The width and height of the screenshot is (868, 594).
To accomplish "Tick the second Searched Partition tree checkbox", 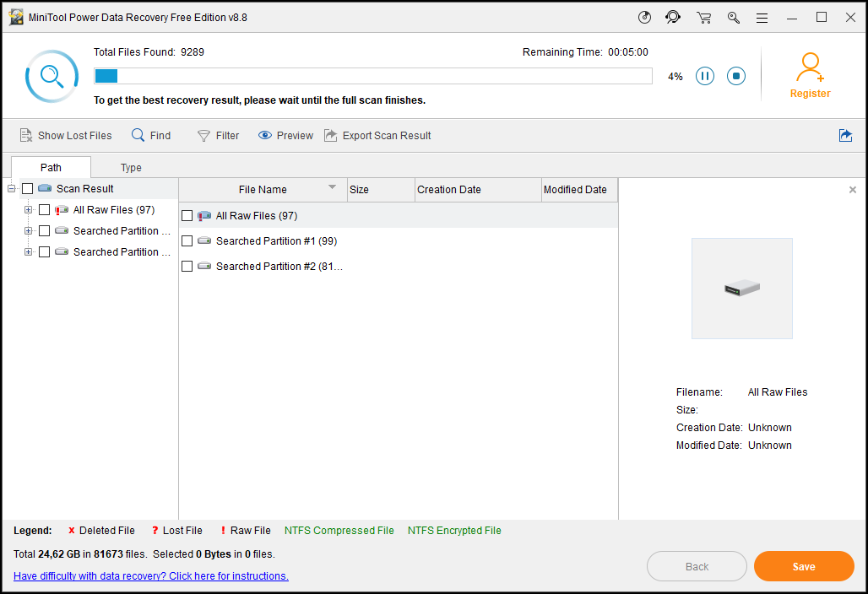I will [44, 251].
